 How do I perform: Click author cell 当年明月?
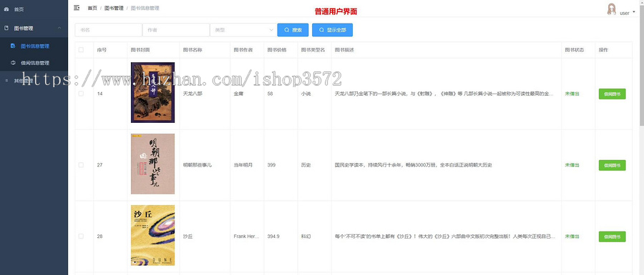click(243, 165)
